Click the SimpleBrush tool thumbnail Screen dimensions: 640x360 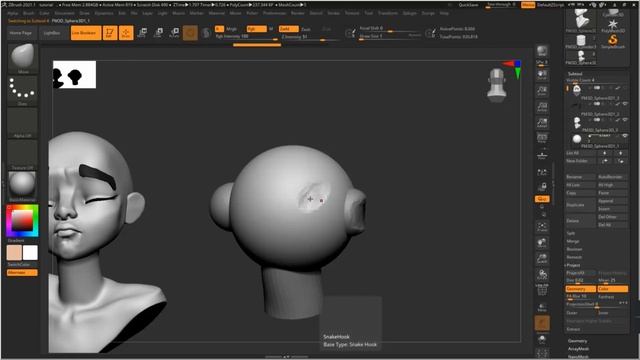[x=613, y=41]
